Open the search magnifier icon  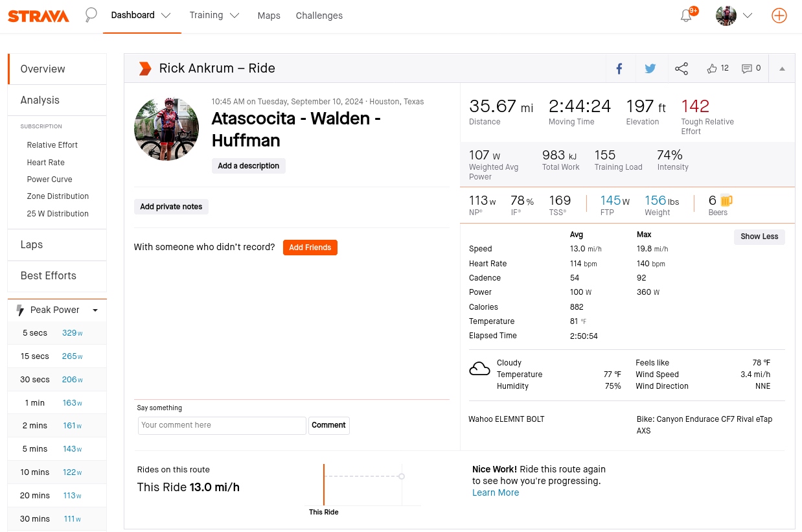coord(91,15)
